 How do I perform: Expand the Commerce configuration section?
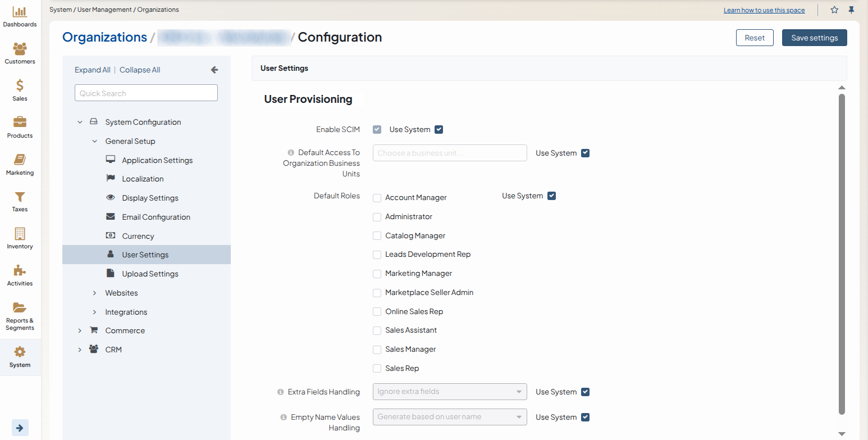pos(80,330)
